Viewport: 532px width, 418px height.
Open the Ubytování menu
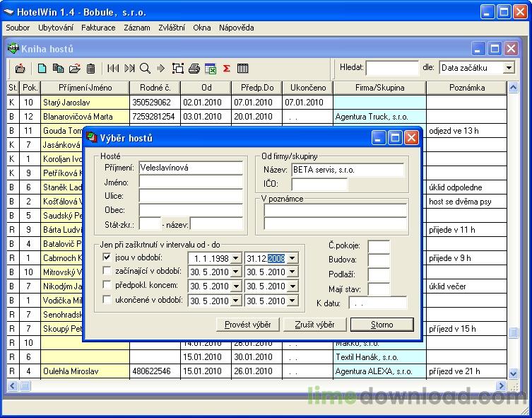coord(55,28)
